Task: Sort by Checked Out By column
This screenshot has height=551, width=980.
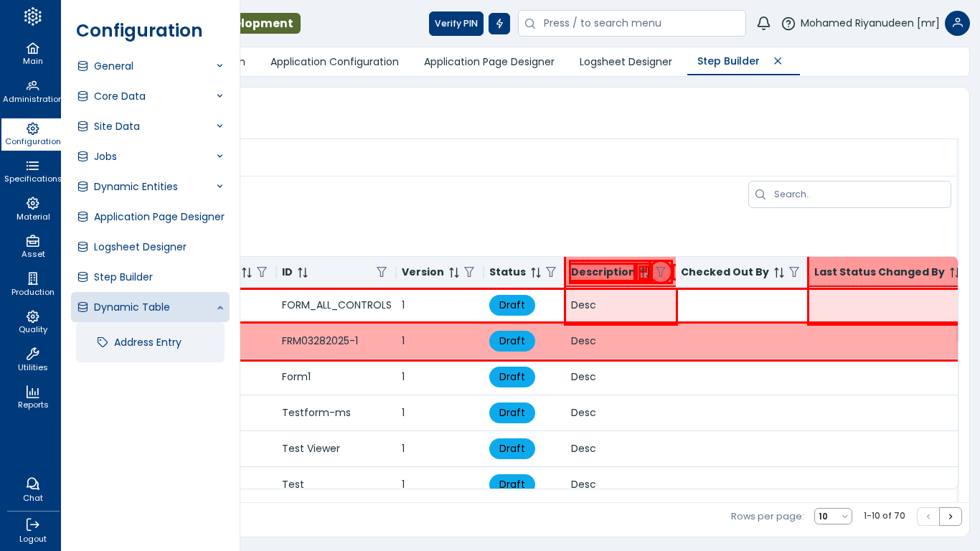Action: point(779,273)
